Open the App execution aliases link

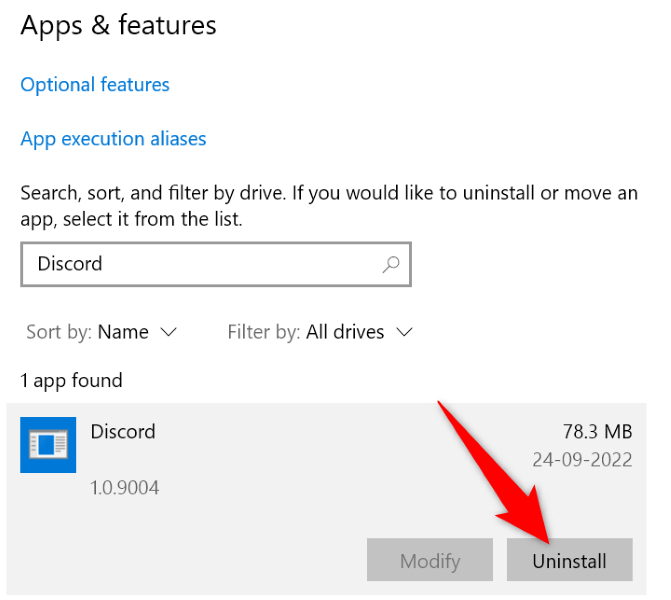click(x=113, y=139)
